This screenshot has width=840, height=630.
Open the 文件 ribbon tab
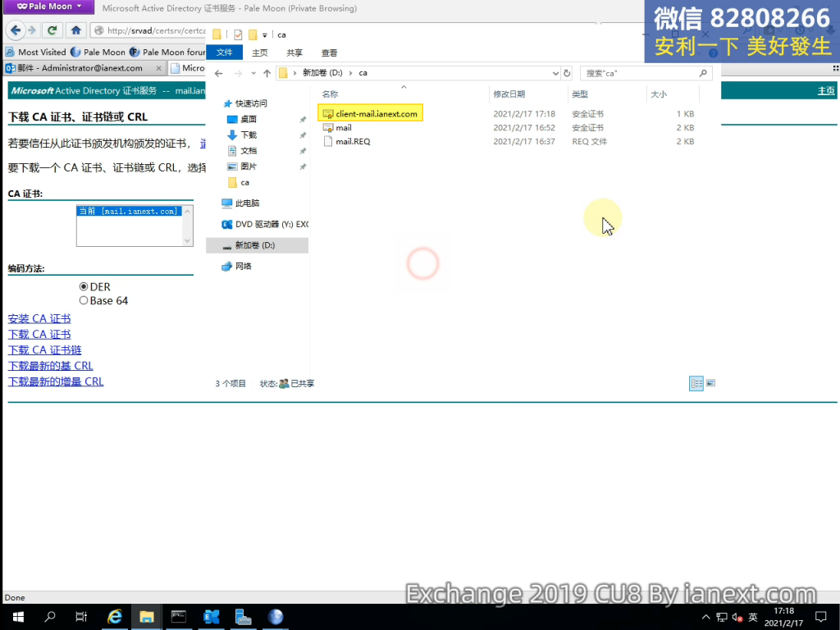pos(224,52)
